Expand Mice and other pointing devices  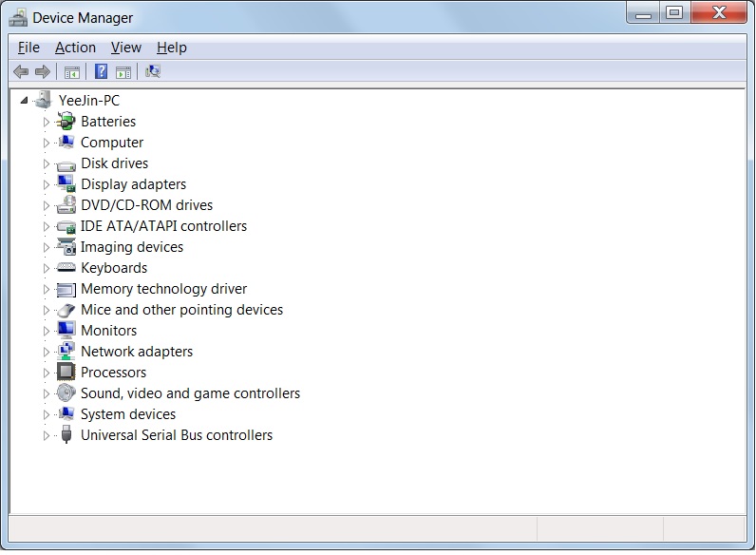click(47, 310)
